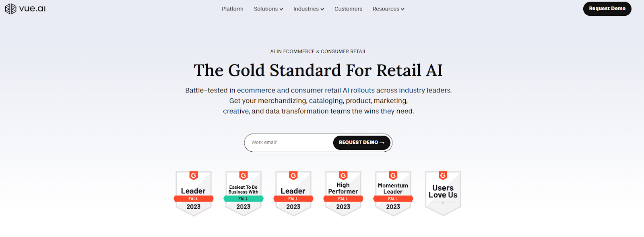Viewport: 644px width, 237px height.
Task: Open the Platform menu item
Action: click(233, 9)
